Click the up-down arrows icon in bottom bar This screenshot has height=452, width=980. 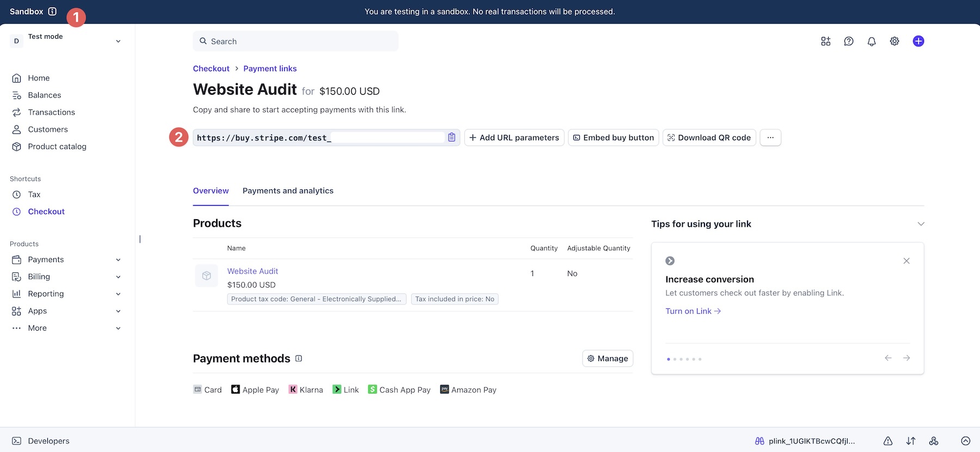(911, 441)
